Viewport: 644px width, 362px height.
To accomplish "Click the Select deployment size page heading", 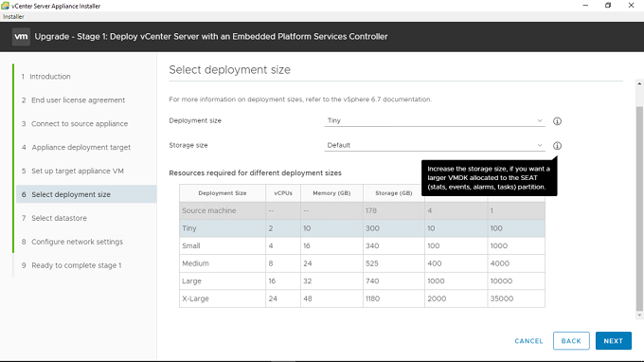I will pos(229,70).
